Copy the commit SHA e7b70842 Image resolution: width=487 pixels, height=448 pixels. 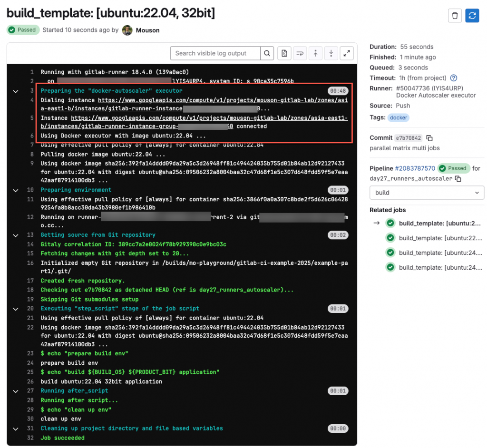pyautogui.click(x=429, y=138)
